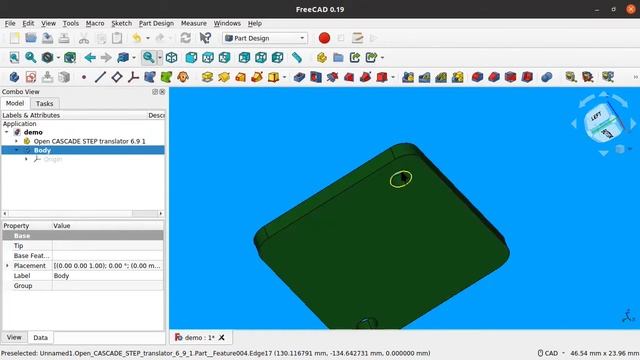Select the Pad tool icon
Viewport: 640px width, 360px height.
click(x=207, y=77)
